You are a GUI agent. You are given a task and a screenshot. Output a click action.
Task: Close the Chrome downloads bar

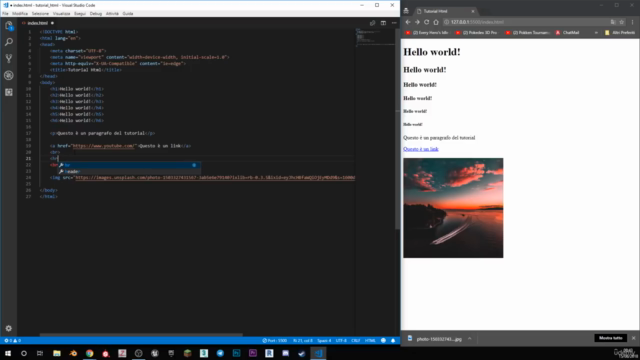[633, 338]
